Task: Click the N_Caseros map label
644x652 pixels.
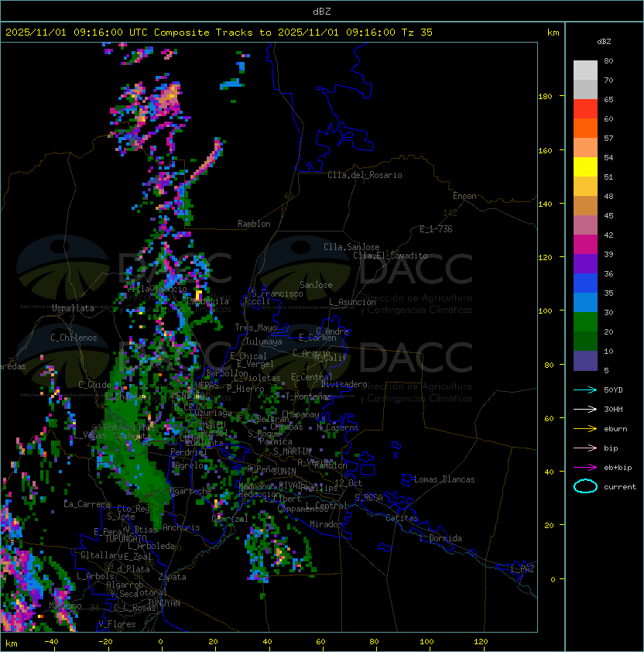Action: (337, 427)
